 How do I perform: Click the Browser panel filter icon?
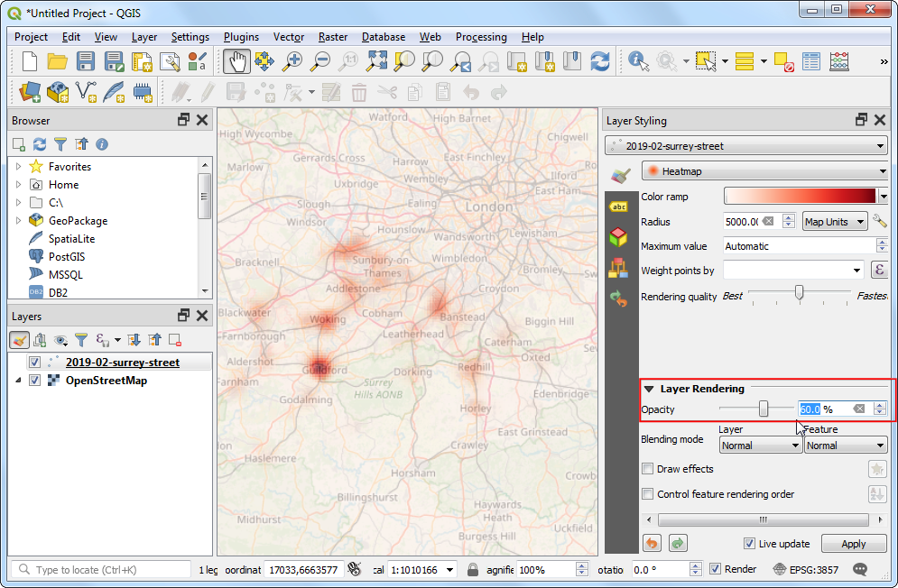pyautogui.click(x=60, y=144)
